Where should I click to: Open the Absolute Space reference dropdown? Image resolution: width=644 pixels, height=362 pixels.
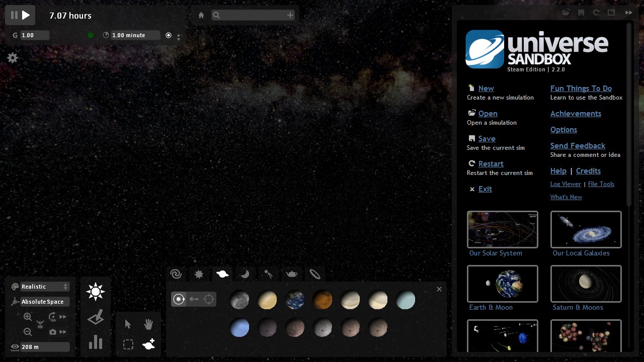(44, 302)
